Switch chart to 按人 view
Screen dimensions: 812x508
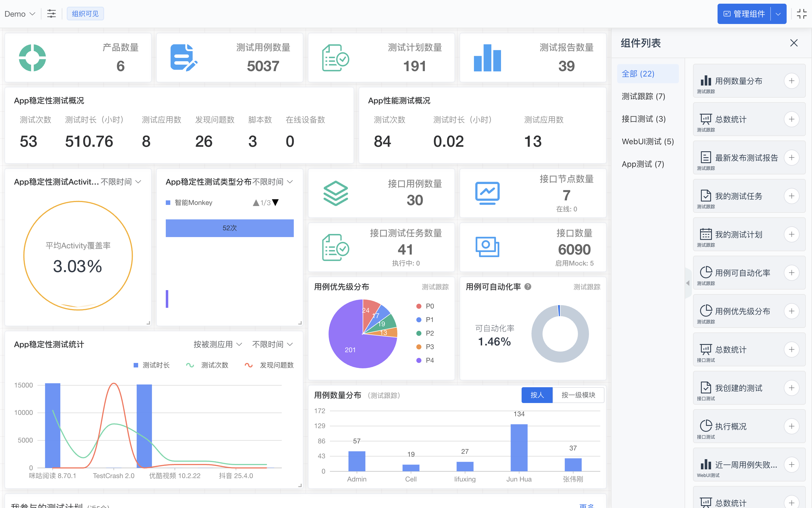(537, 395)
